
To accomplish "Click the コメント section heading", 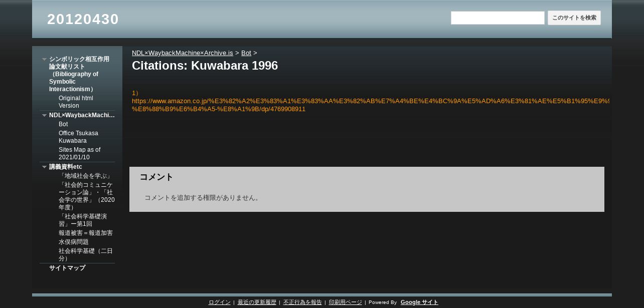I will coord(156,177).
